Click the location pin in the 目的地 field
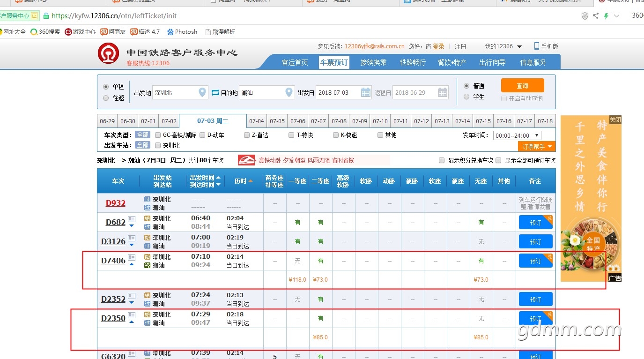 [289, 92]
